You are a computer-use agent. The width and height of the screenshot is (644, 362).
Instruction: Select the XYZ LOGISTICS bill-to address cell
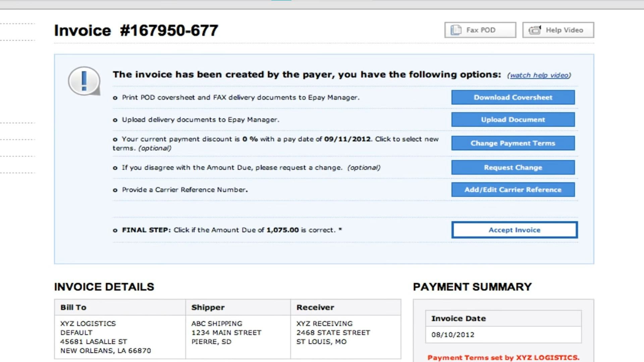tap(105, 337)
